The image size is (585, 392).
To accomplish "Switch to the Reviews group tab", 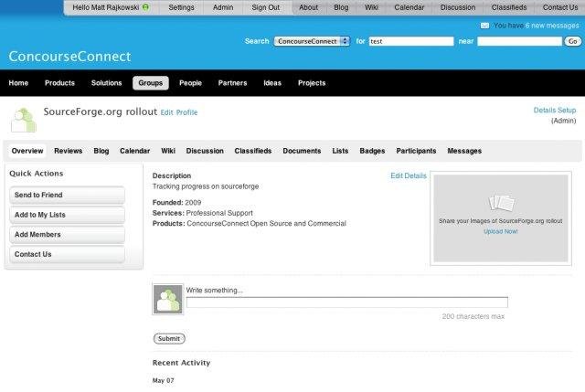I will 69,151.
